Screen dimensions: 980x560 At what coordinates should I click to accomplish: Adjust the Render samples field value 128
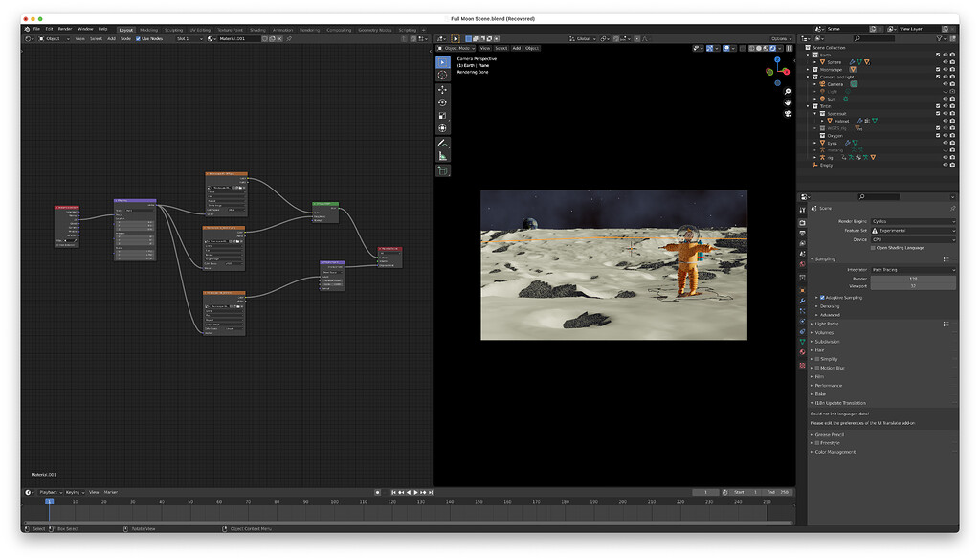coord(913,279)
